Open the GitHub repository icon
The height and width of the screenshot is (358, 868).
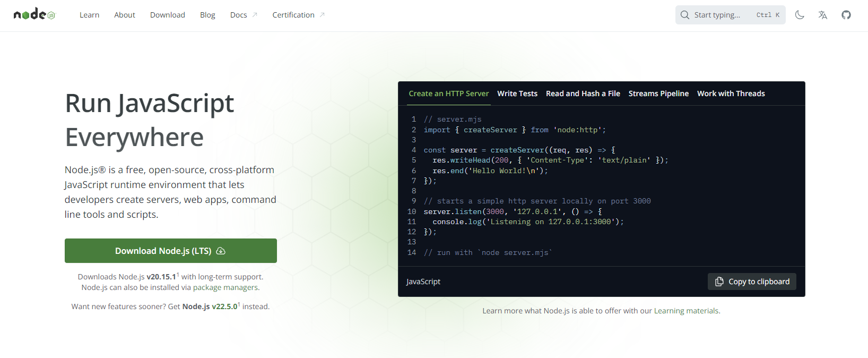tap(846, 15)
